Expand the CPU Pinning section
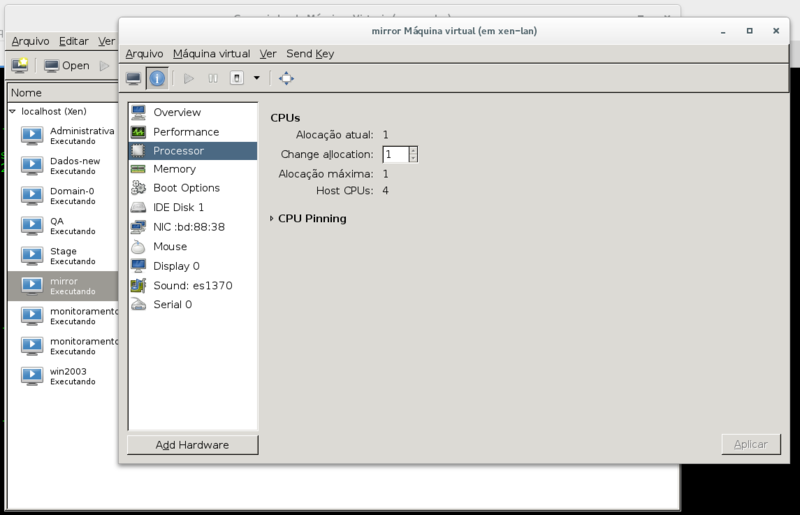This screenshot has width=800, height=515. (271, 218)
